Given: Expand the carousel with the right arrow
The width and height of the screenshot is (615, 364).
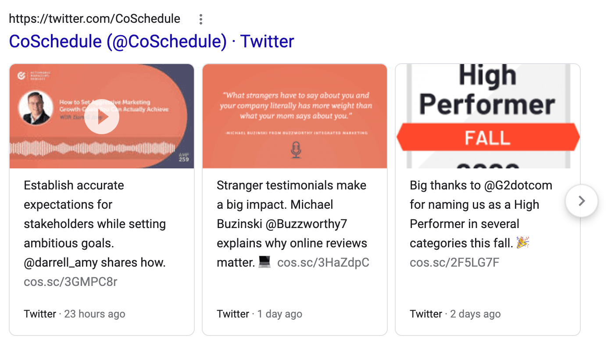Looking at the screenshot, I should click(581, 201).
